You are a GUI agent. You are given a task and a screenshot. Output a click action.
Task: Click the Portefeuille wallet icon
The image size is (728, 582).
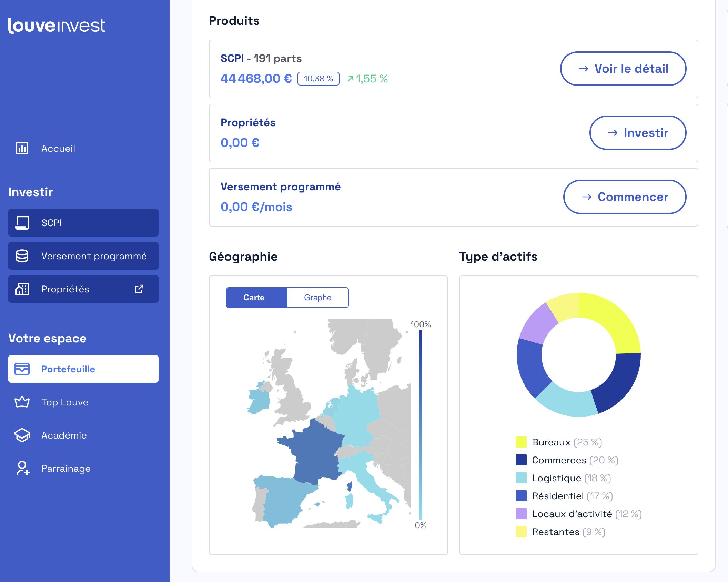point(22,369)
